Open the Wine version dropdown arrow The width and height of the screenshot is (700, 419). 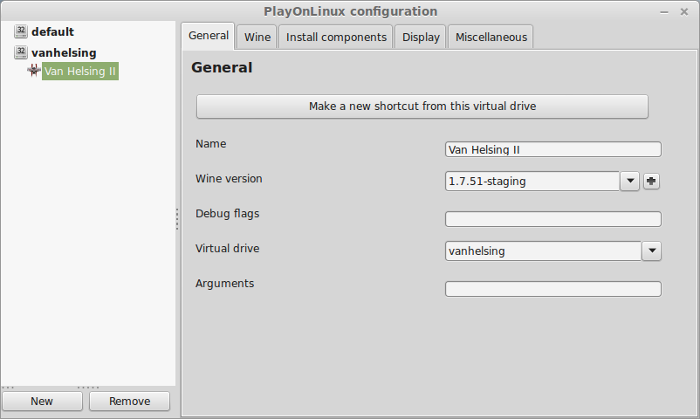(630, 181)
